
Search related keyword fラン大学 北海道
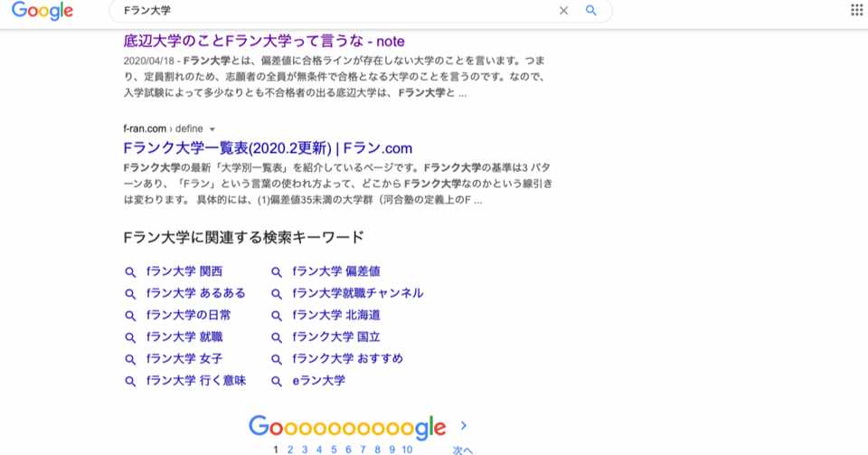coord(336,315)
